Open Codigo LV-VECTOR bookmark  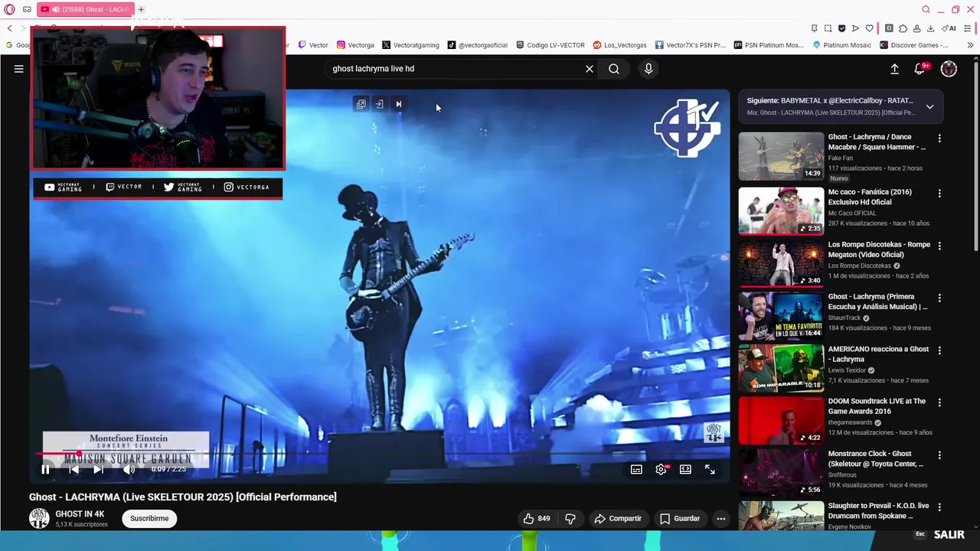pyautogui.click(x=550, y=45)
